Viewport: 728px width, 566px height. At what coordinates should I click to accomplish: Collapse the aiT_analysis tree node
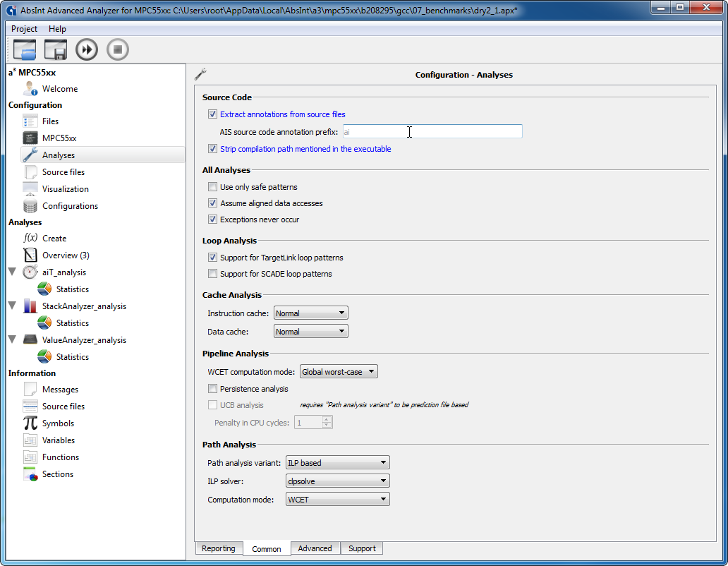click(13, 272)
